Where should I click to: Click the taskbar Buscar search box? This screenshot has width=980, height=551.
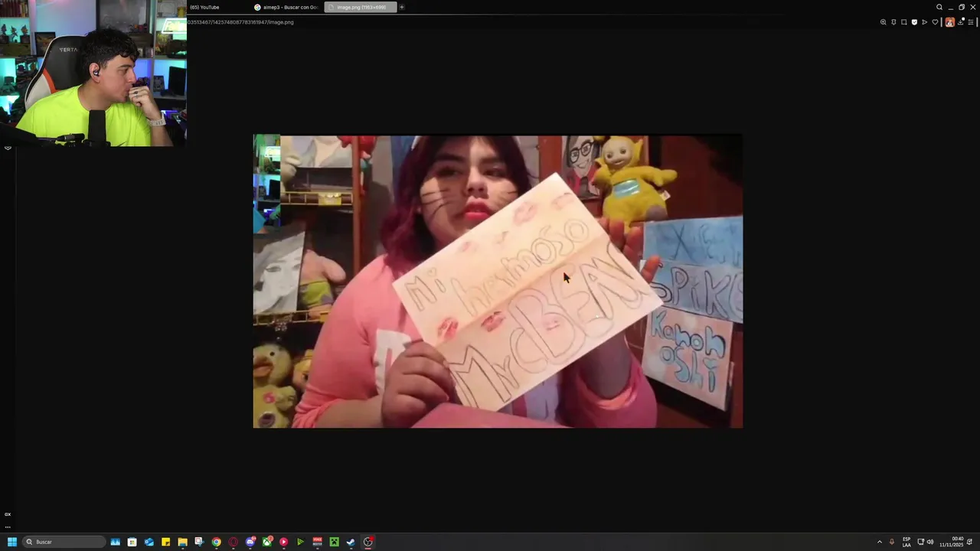click(x=64, y=542)
